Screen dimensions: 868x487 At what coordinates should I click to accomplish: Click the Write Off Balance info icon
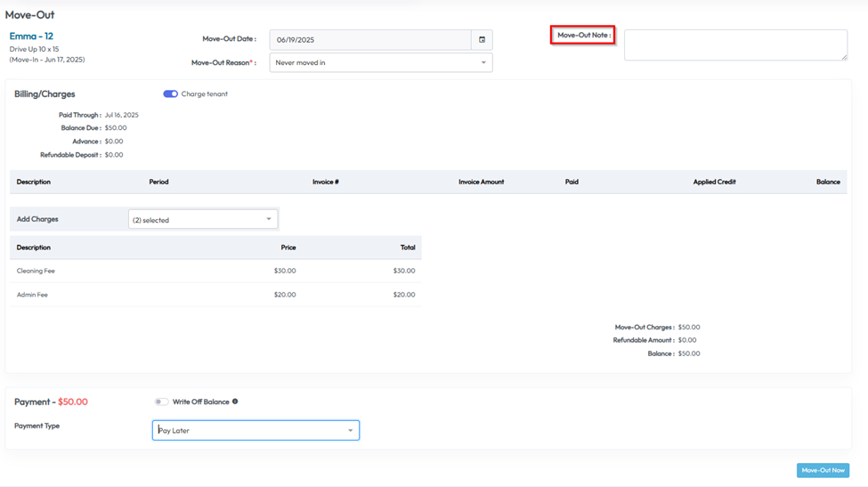235,402
